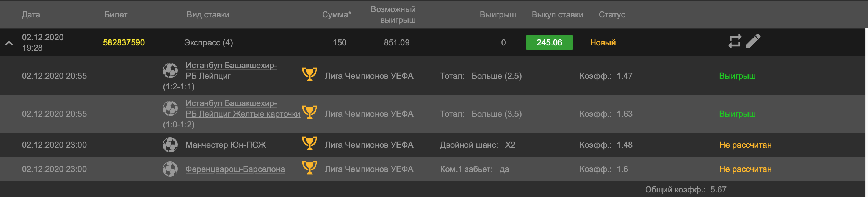Click soccer ball icon beside Ференцварош-Барселона
Screen dimensions: 868x197
click(x=170, y=169)
